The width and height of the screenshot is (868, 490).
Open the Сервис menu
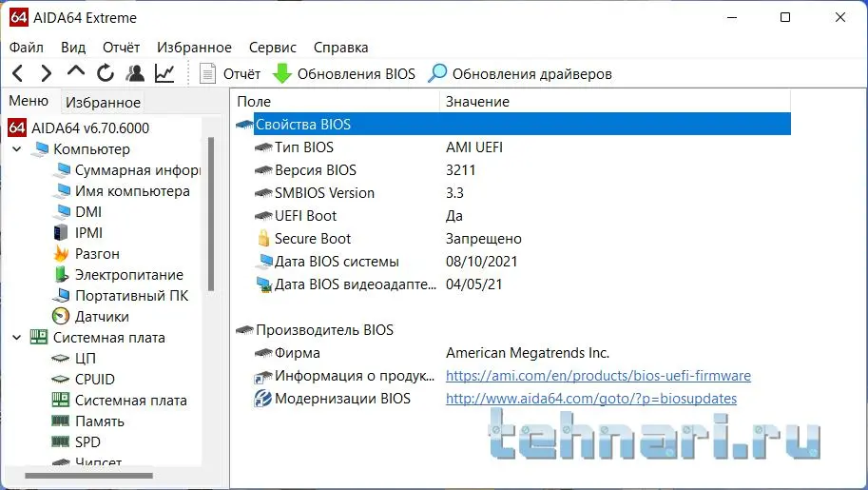(272, 48)
